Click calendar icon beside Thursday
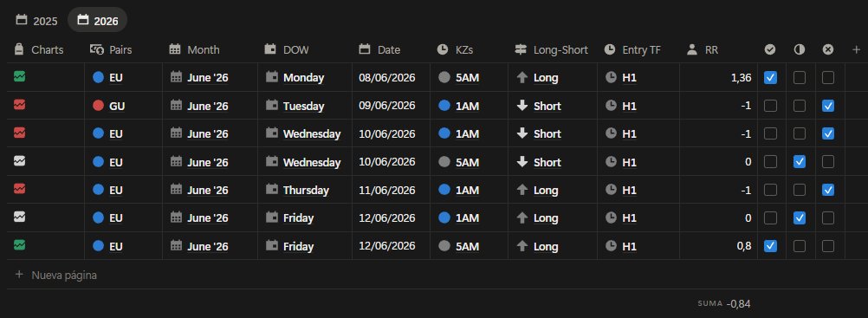868x318 pixels. [x=271, y=190]
